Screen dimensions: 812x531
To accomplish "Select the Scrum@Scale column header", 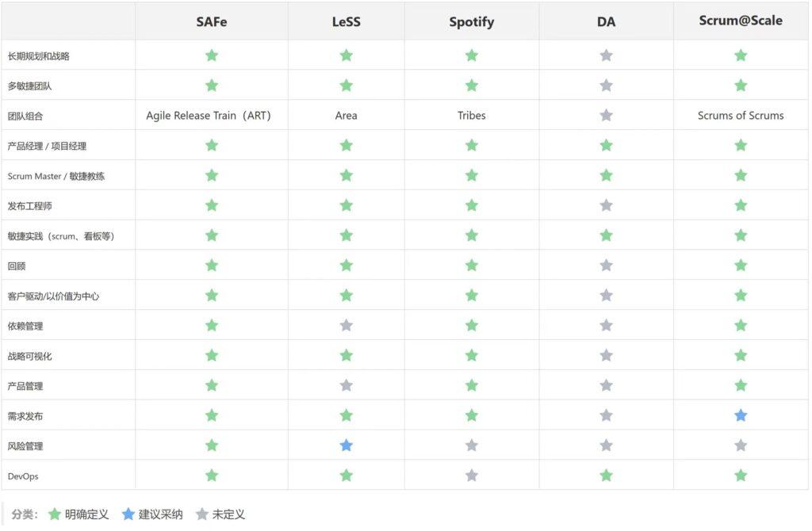I will (741, 21).
